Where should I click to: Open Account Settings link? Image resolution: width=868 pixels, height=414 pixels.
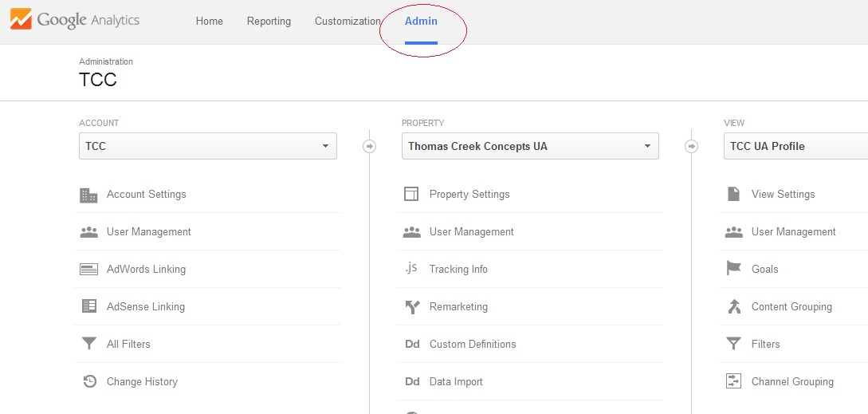146,195
